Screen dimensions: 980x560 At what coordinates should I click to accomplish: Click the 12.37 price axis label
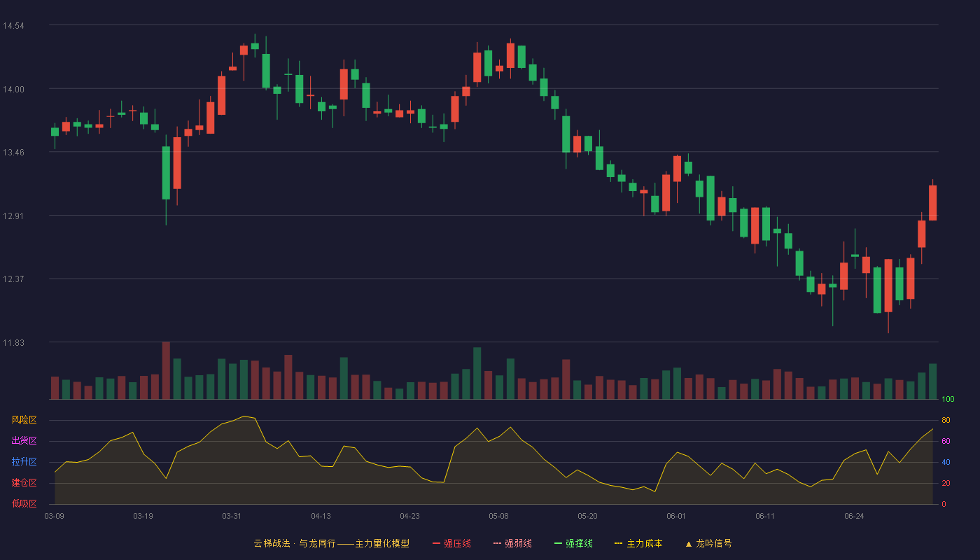pyautogui.click(x=13, y=279)
